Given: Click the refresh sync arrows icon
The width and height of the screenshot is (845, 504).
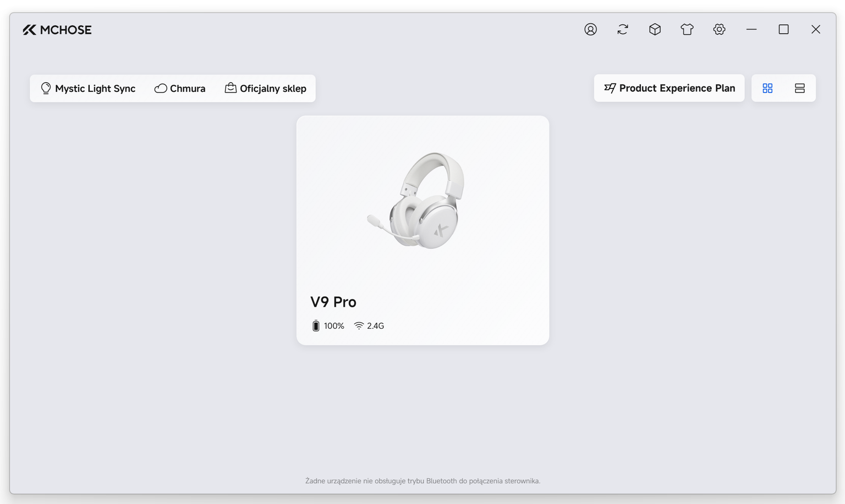Looking at the screenshot, I should point(623,30).
